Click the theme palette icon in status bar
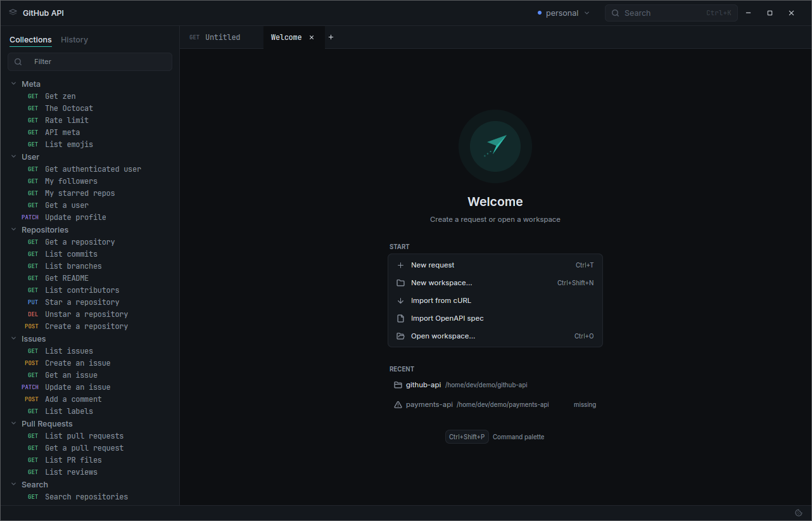 [x=799, y=513]
